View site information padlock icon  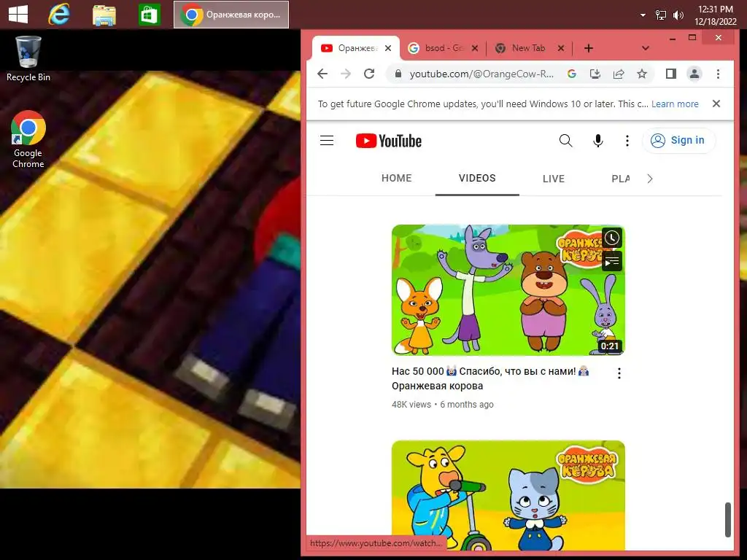coord(398,74)
